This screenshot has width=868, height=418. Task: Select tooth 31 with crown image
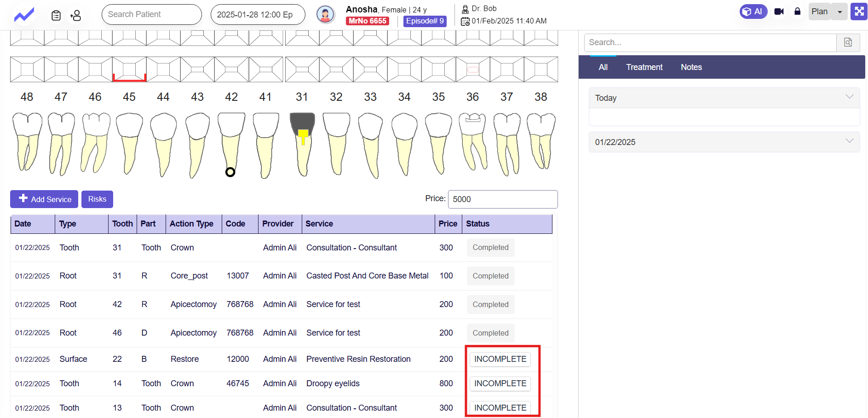coord(302,144)
